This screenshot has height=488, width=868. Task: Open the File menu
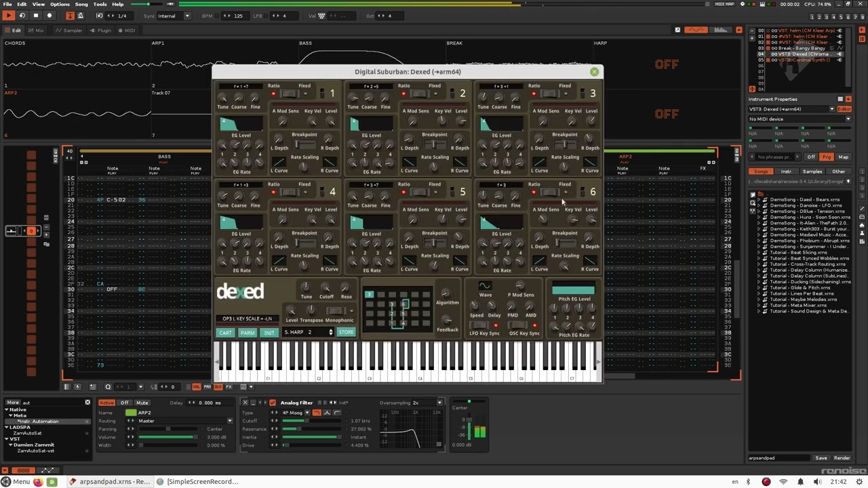pyautogui.click(x=7, y=4)
